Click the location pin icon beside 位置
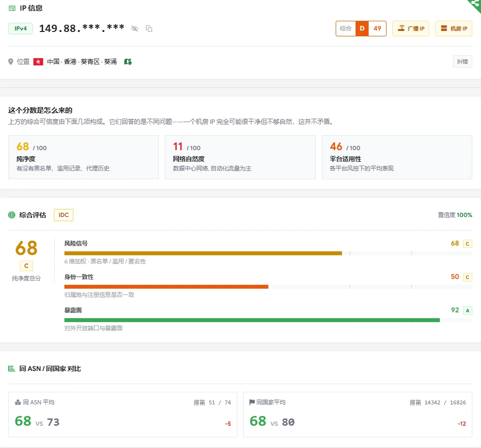The width and height of the screenshot is (481, 448). tap(11, 62)
